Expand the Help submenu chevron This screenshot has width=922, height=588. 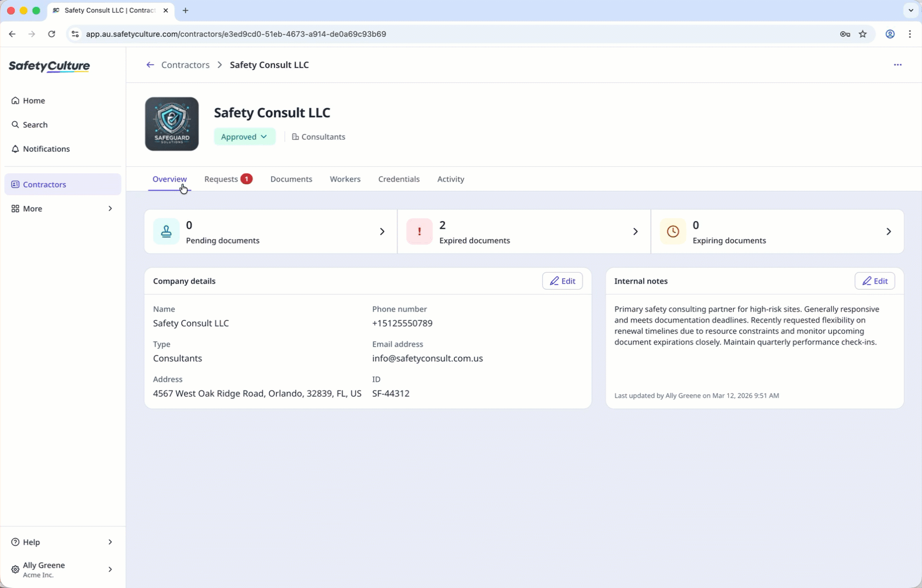tap(110, 542)
